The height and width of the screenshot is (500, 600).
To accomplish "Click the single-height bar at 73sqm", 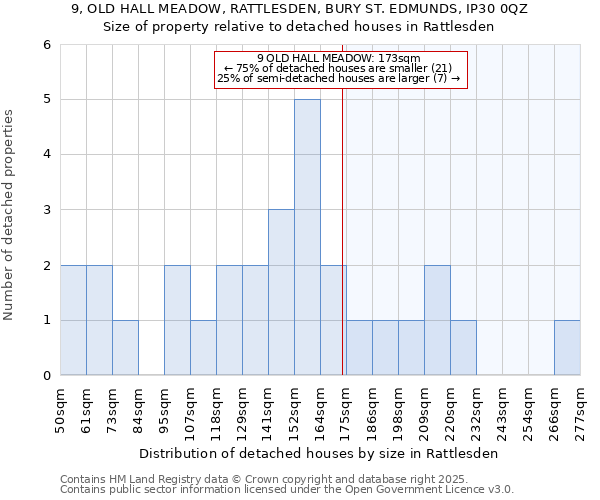I will pos(125,348).
